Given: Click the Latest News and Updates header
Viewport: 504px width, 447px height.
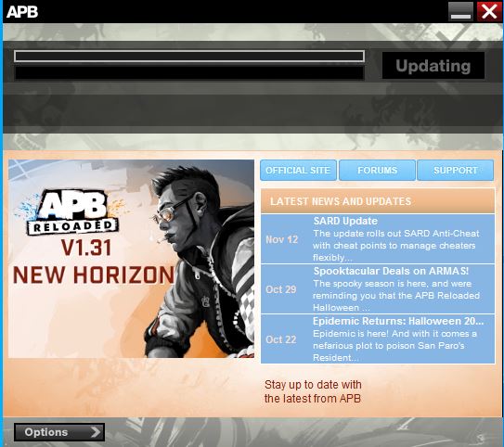Looking at the screenshot, I should pos(378,201).
